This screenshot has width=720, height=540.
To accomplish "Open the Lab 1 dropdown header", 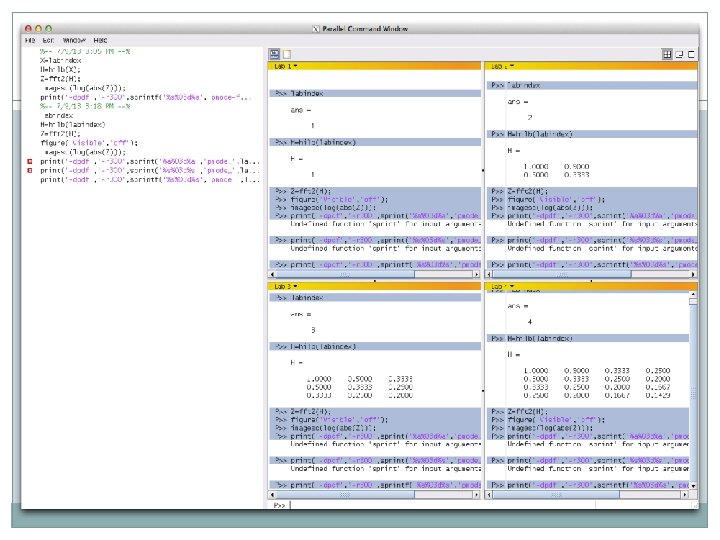I will click(x=284, y=65).
